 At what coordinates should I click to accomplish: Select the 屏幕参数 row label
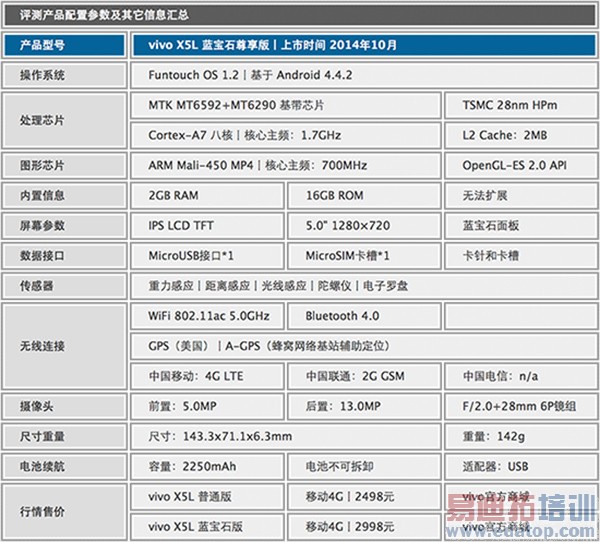point(64,226)
